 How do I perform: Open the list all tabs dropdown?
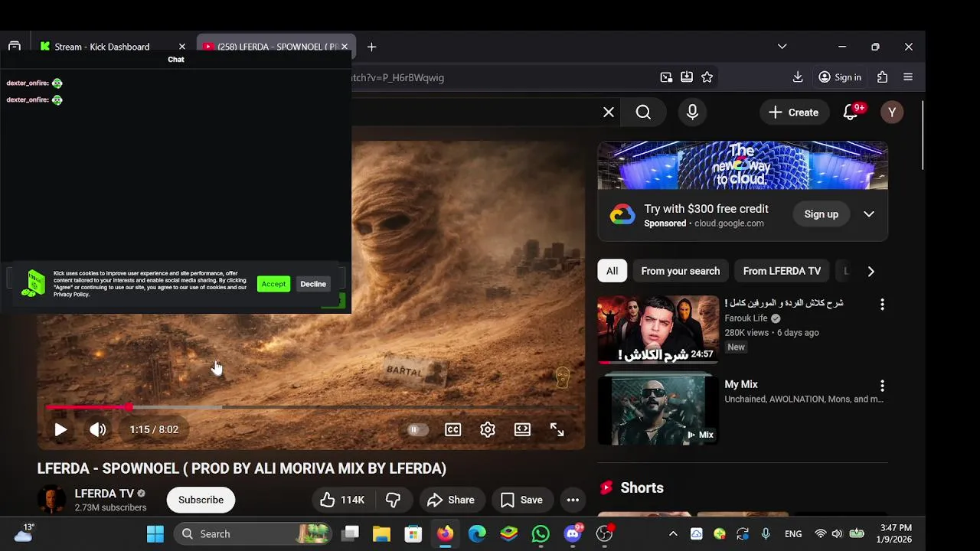click(x=782, y=47)
